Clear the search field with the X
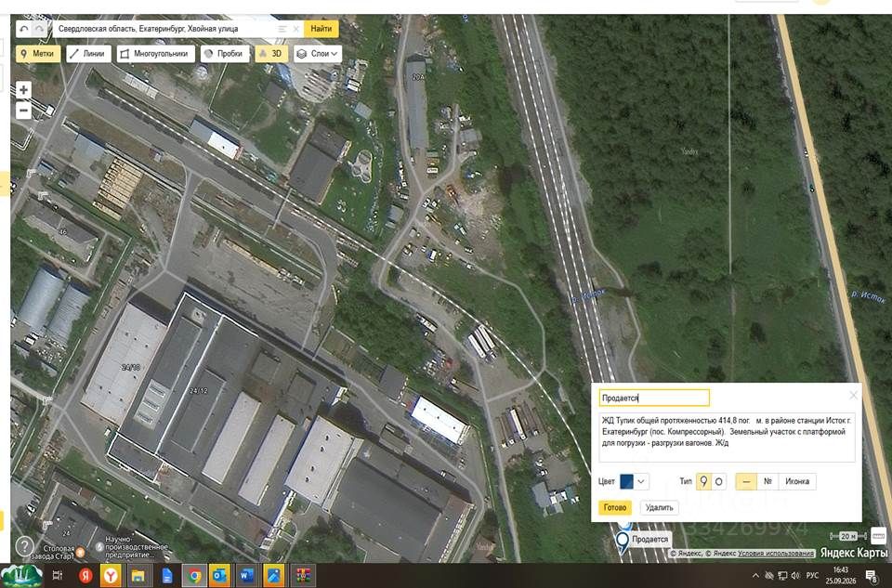The width and height of the screenshot is (892, 588). tap(295, 29)
